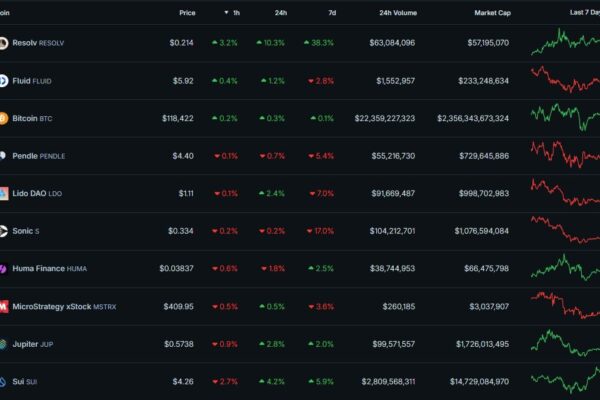Screen dimensions: 600x400
Task: Click Pendle 24h volume $55,216,730
Action: 393,156
